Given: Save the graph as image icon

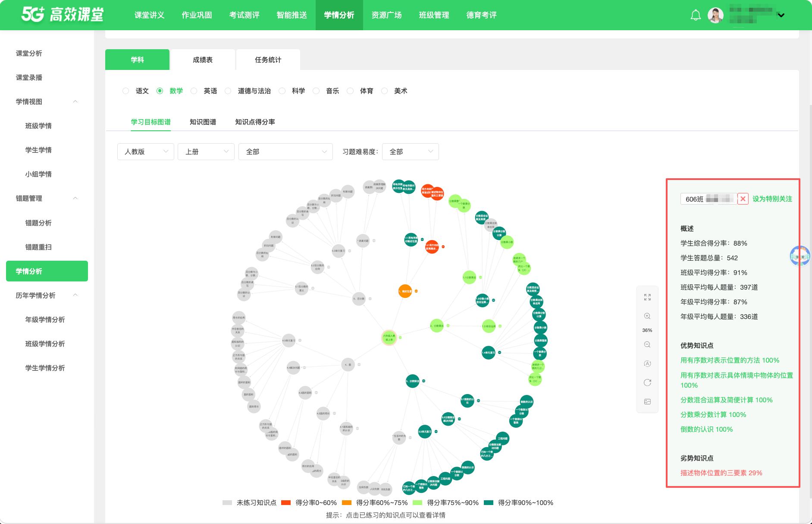Looking at the screenshot, I should [647, 401].
